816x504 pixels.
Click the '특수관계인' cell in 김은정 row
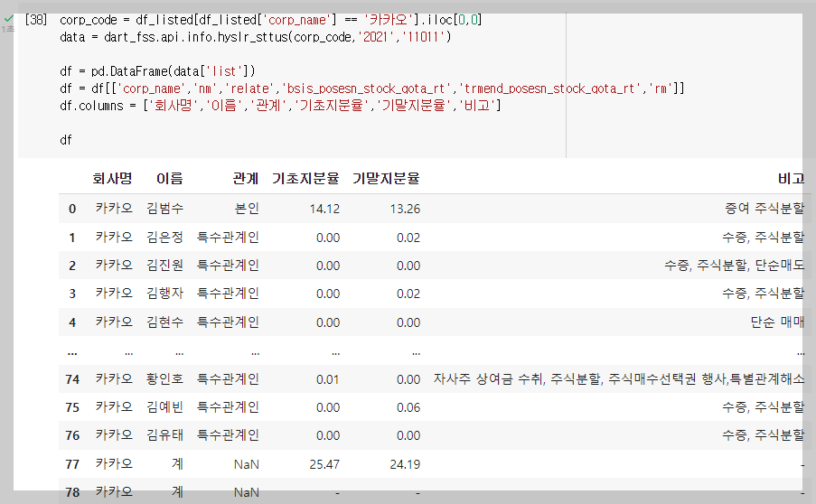click(x=228, y=238)
